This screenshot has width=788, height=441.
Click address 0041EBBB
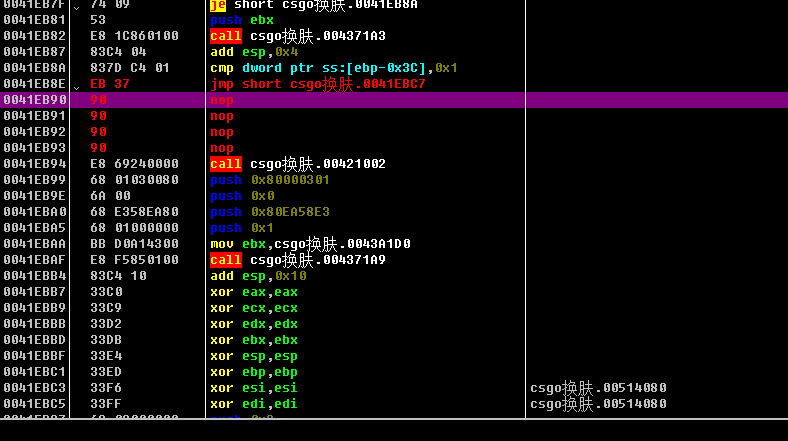[x=34, y=324]
